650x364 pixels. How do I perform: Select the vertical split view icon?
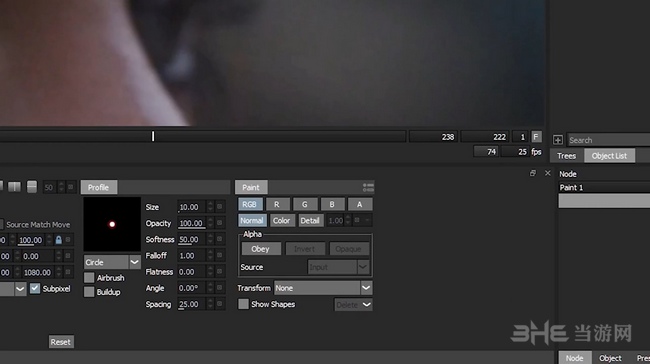coord(15,187)
